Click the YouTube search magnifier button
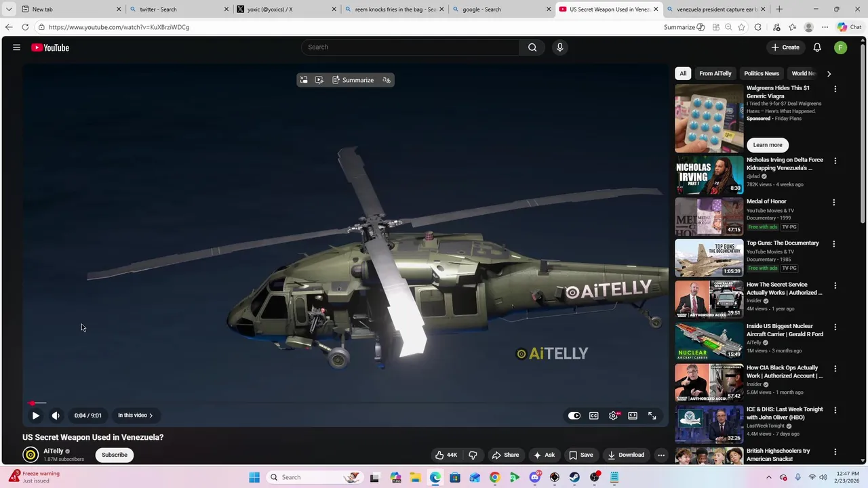The image size is (868, 488). tap(532, 47)
